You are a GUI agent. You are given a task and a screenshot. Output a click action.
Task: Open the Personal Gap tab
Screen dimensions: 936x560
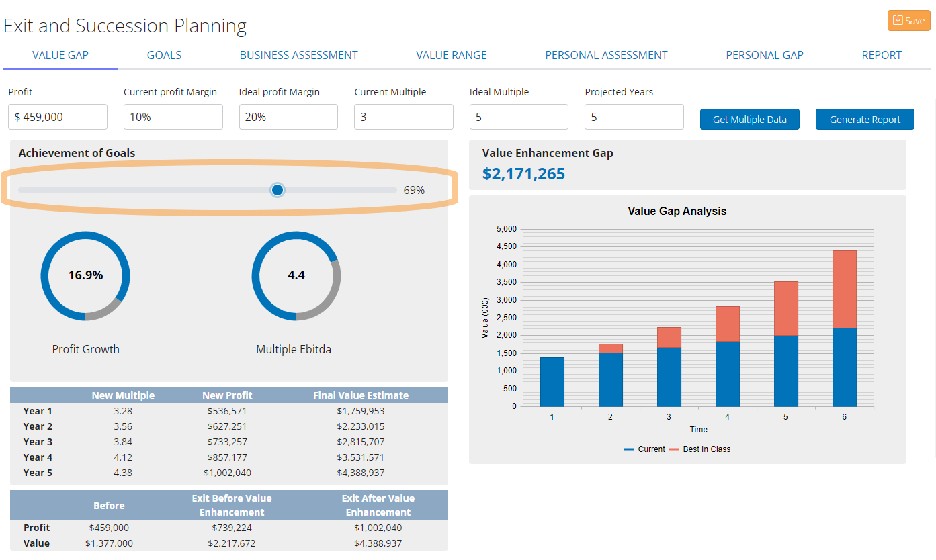point(764,55)
